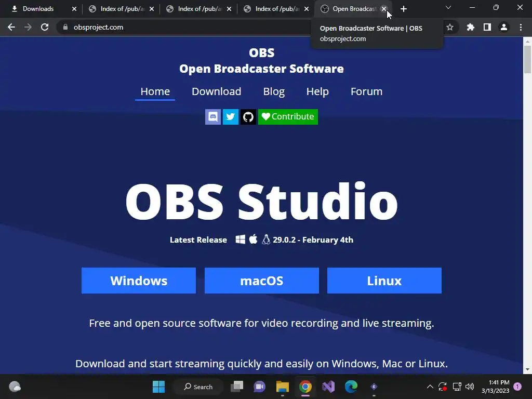Switch to the Open Broadcaster Software tab

[x=353, y=9]
